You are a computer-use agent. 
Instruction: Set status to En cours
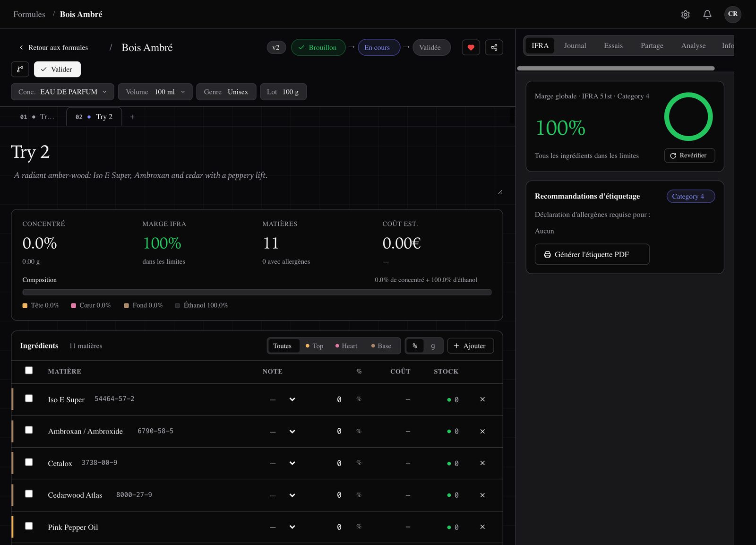pos(379,47)
